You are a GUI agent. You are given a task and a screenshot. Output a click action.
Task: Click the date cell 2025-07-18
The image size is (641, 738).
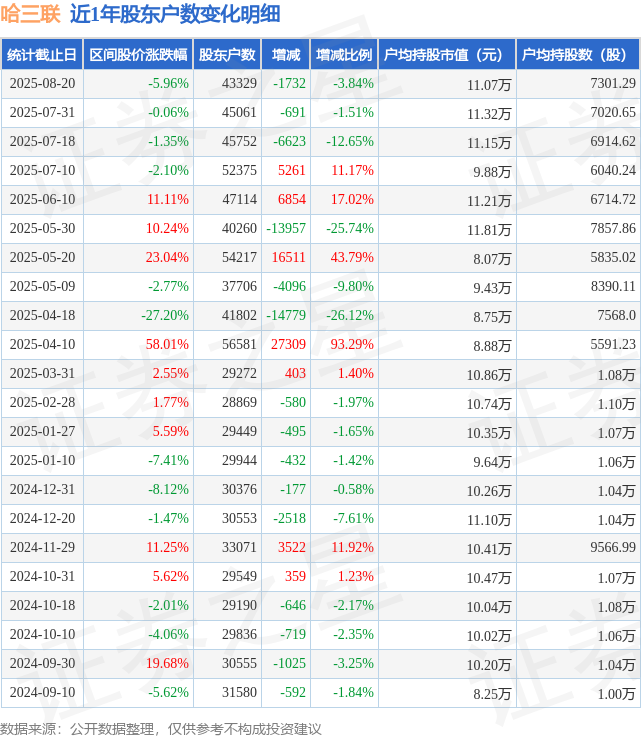[x=42, y=141]
